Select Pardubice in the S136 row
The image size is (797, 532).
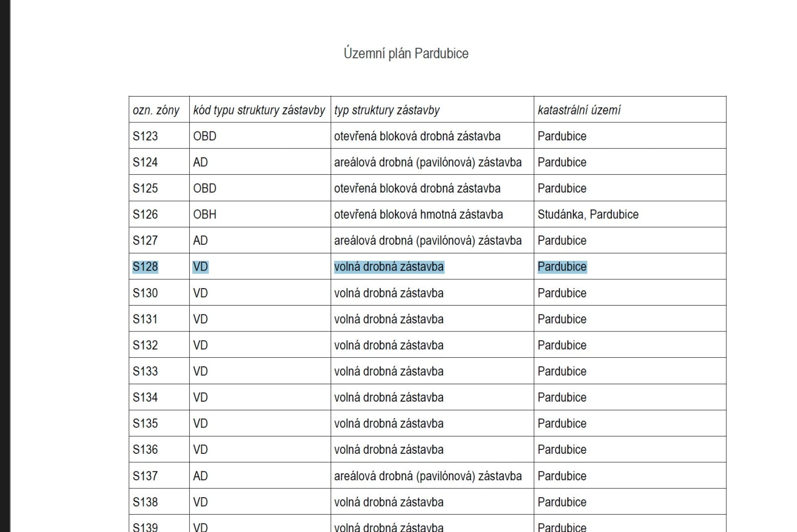point(562,450)
